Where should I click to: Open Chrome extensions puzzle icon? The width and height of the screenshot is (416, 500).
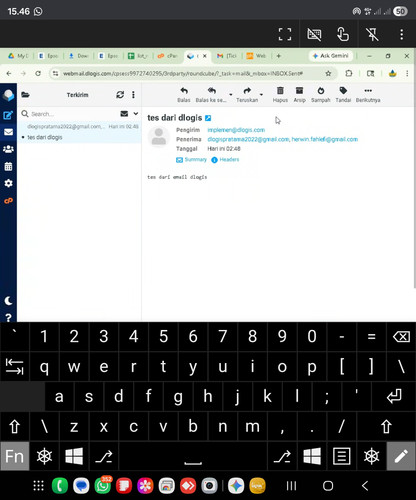point(349,73)
